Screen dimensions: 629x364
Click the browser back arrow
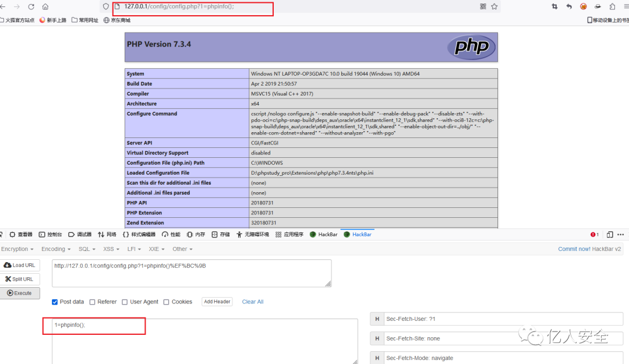3,7
